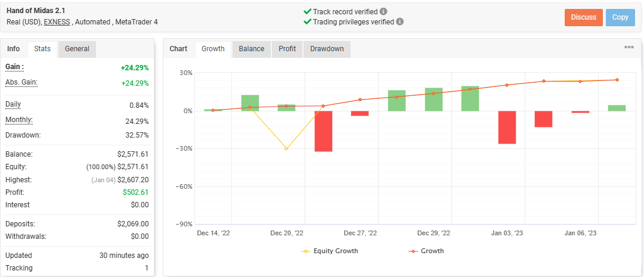644x277 pixels.
Task: Click the orange Discuss button
Action: pos(584,17)
